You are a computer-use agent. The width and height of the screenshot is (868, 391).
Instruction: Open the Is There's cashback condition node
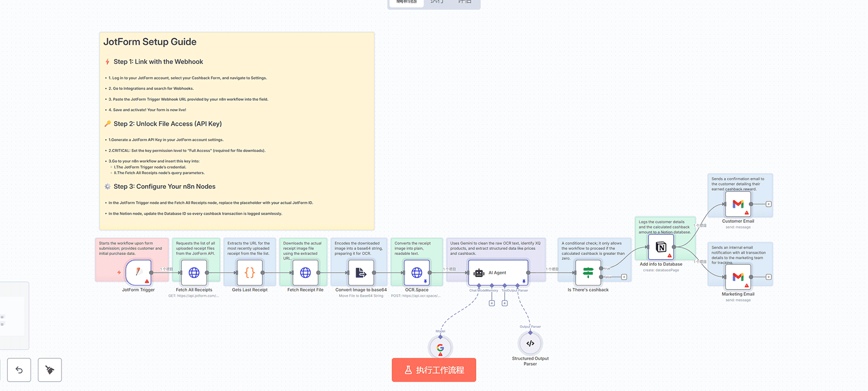588,273
